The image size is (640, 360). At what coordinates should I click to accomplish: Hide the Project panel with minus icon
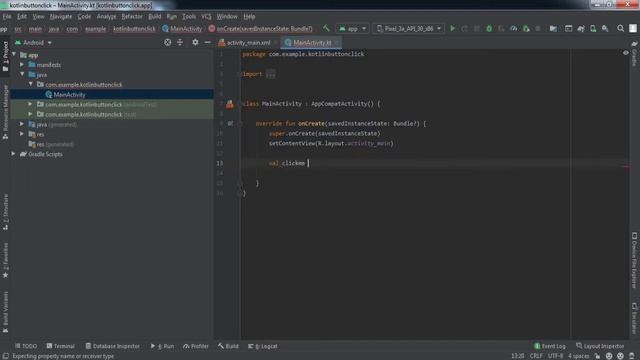click(x=207, y=42)
